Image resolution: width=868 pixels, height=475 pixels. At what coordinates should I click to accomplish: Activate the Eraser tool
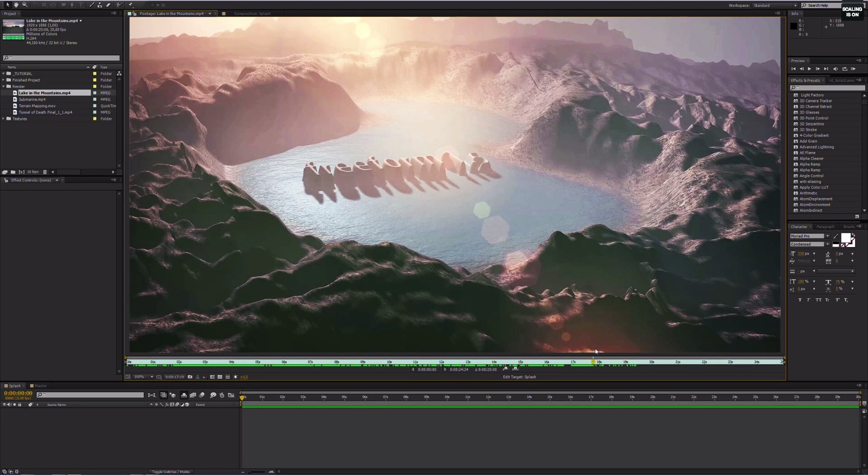click(x=108, y=5)
